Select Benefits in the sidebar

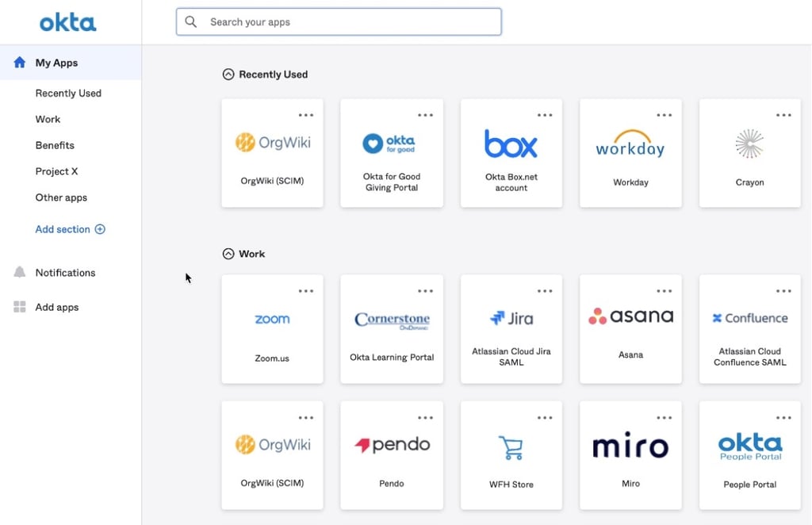[55, 145]
